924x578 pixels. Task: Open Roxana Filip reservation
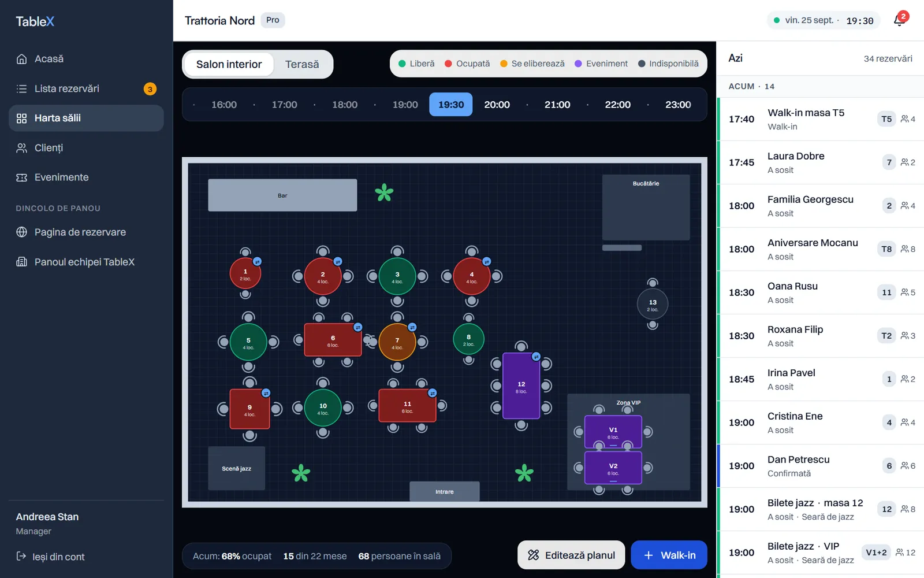tap(821, 336)
